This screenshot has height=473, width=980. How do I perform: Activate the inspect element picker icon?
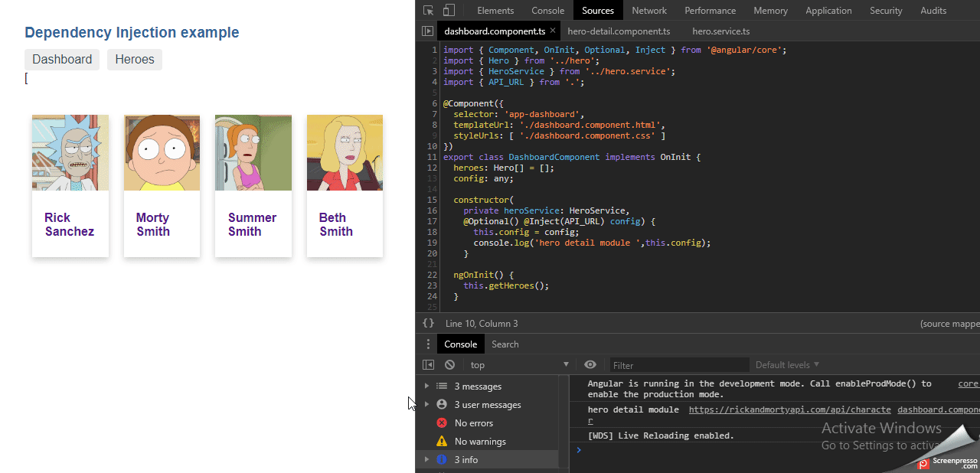(x=429, y=11)
